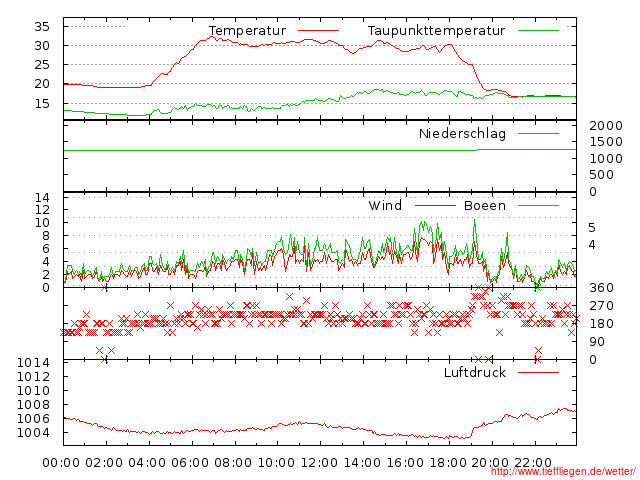Click the 02:00 time axis label
The height and width of the screenshot is (480, 640).
click(x=104, y=463)
